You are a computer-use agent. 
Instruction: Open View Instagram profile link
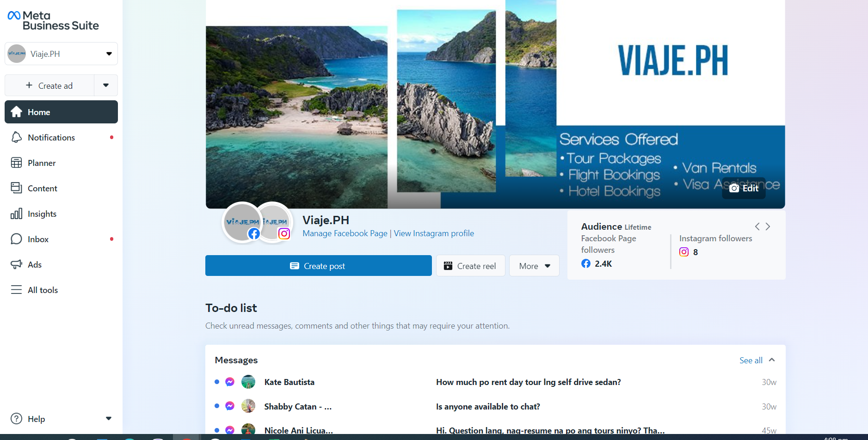tap(434, 233)
